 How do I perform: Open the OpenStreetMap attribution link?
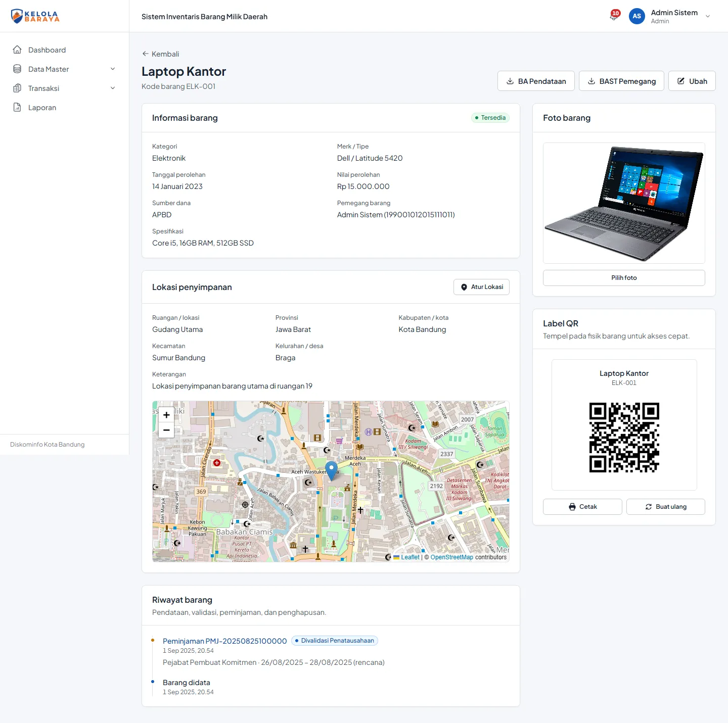click(451, 557)
